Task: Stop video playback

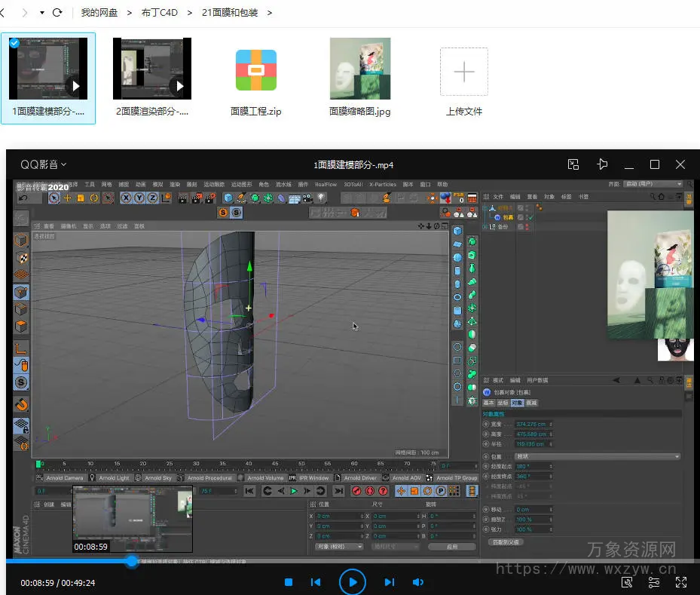Action: (x=288, y=582)
